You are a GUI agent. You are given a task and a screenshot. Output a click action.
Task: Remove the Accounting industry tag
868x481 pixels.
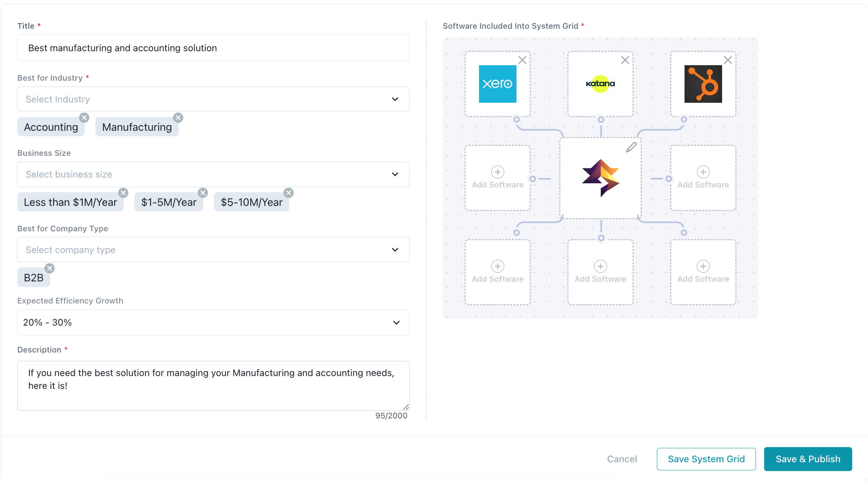(x=84, y=118)
